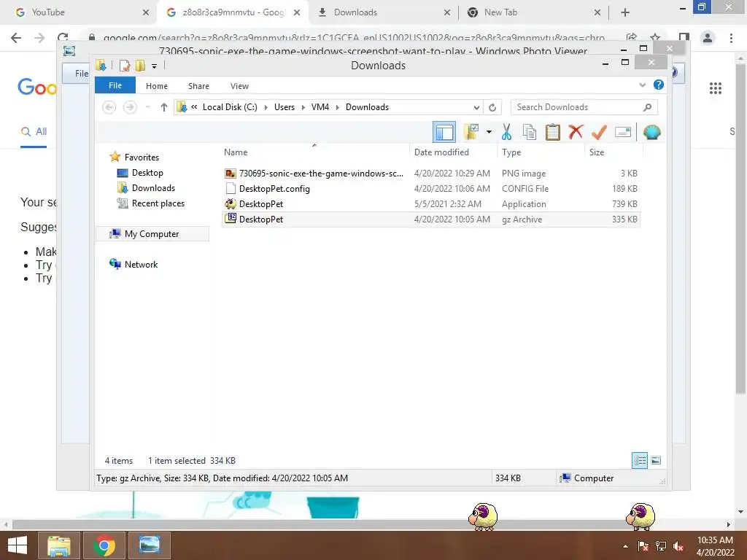Sort files by the Size column

pos(597,152)
